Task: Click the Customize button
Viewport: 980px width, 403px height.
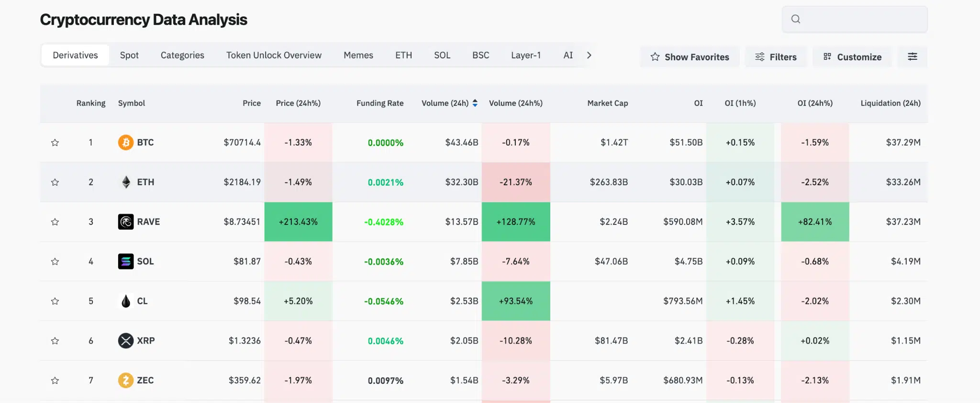Action: point(852,57)
